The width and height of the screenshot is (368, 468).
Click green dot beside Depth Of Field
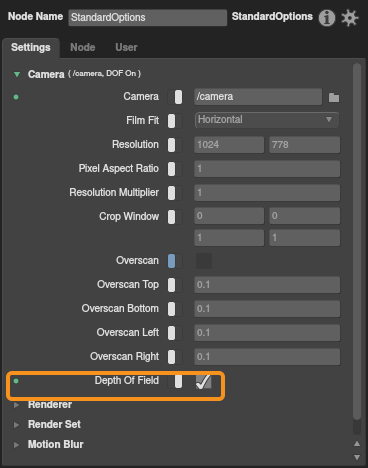(16, 381)
